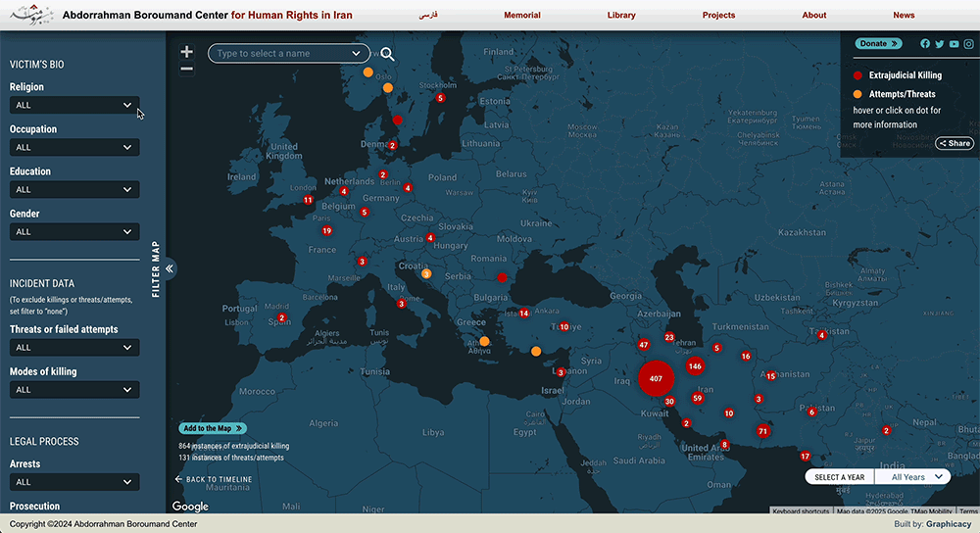
Task: Open the Graphicacy credit link
Action: point(949,524)
